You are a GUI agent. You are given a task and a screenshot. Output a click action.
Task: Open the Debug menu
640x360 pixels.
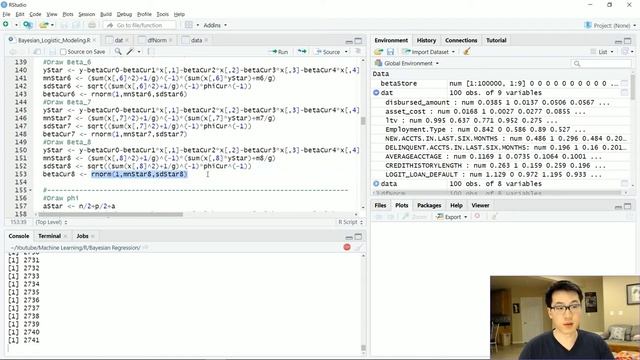(124, 14)
